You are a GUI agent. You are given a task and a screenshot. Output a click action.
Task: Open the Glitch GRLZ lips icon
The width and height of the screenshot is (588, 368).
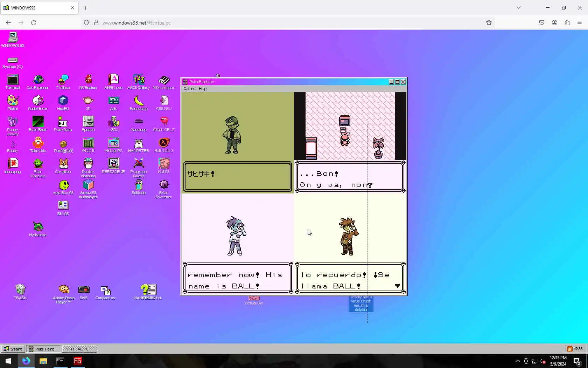tap(164, 124)
